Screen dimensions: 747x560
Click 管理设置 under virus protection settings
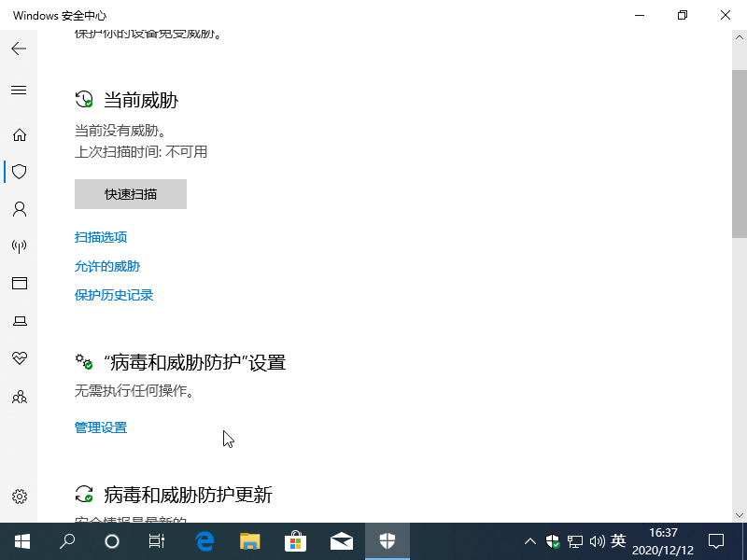click(100, 427)
